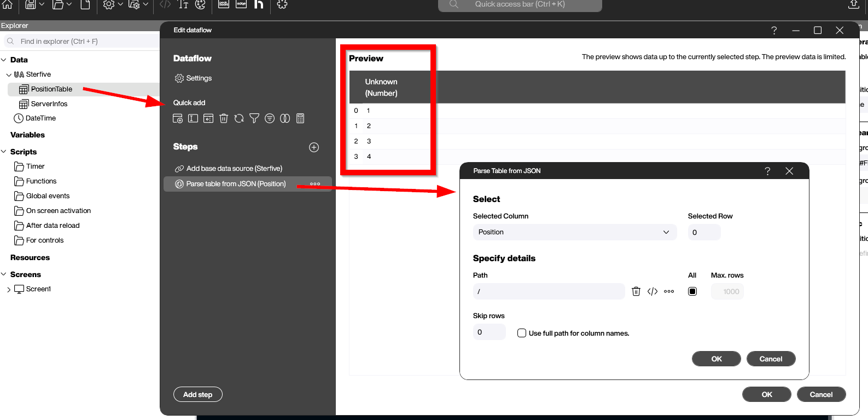Expand the project settings dropdown arrow

point(145,4)
